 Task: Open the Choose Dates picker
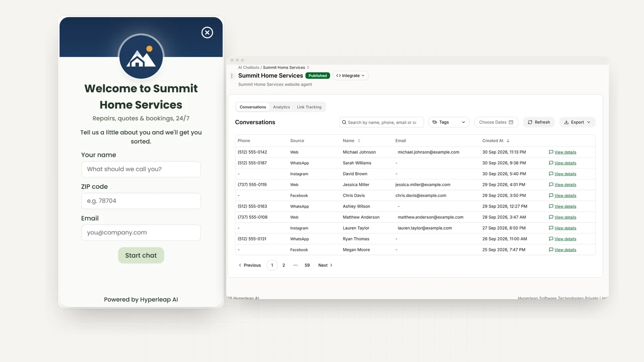click(496, 122)
